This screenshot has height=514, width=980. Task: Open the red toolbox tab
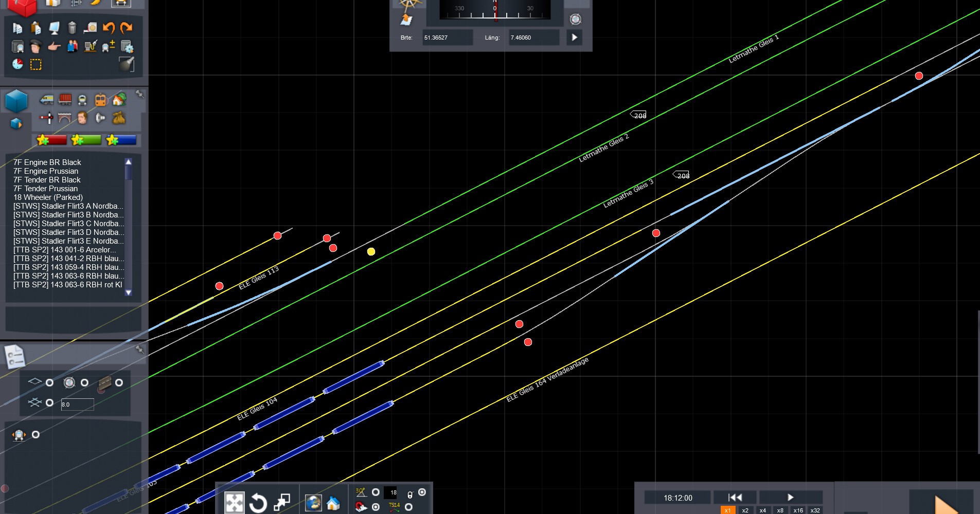pyautogui.click(x=22, y=7)
